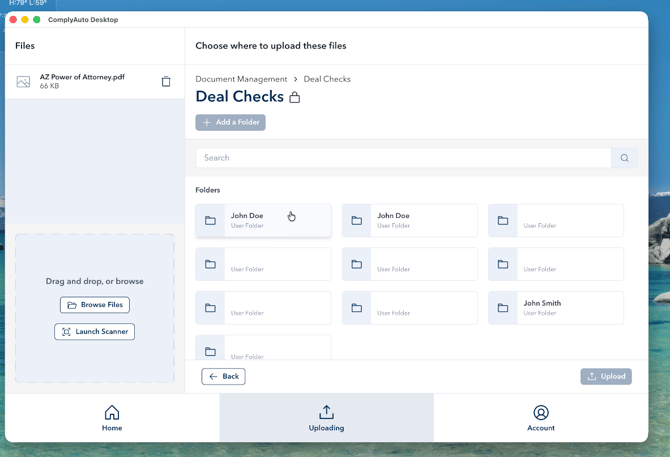Go to Home tab
The image size is (670, 457).
[112, 418]
